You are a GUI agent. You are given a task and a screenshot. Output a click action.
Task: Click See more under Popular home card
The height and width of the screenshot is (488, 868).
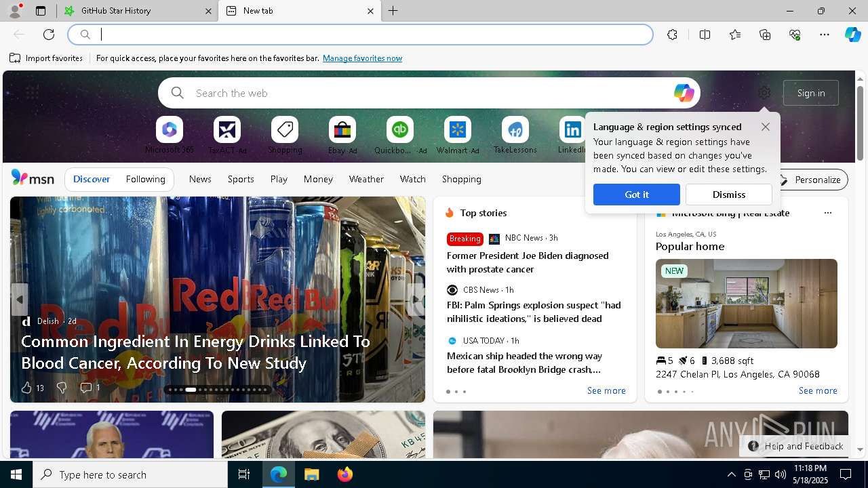[818, 390]
